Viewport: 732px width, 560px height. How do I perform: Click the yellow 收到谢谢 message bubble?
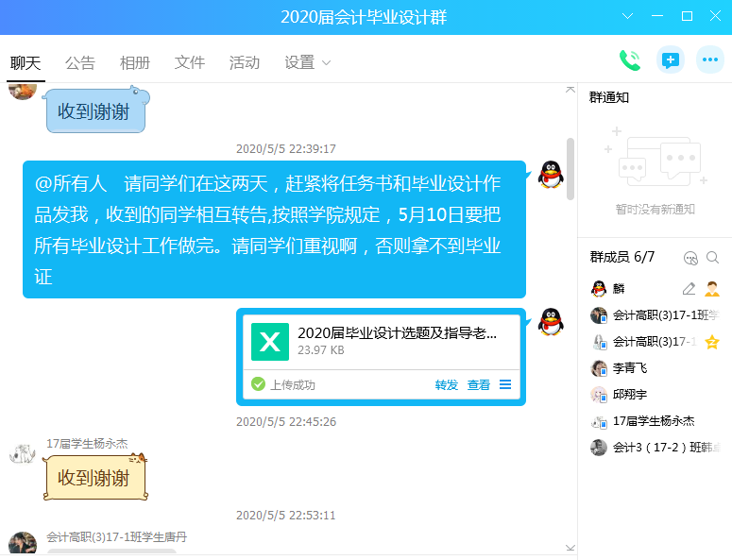(x=95, y=477)
